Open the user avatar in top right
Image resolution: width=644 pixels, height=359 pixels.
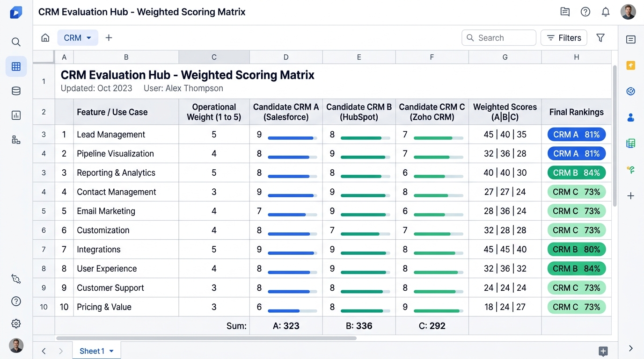[628, 12]
